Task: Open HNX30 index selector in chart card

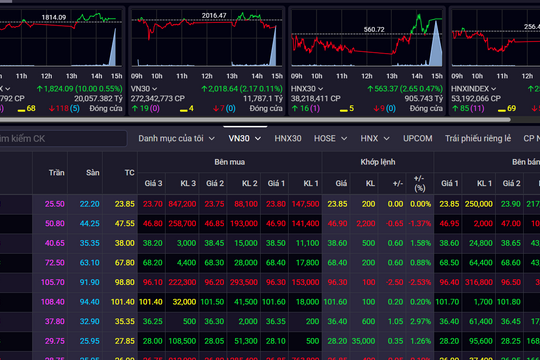Action: tap(307, 89)
